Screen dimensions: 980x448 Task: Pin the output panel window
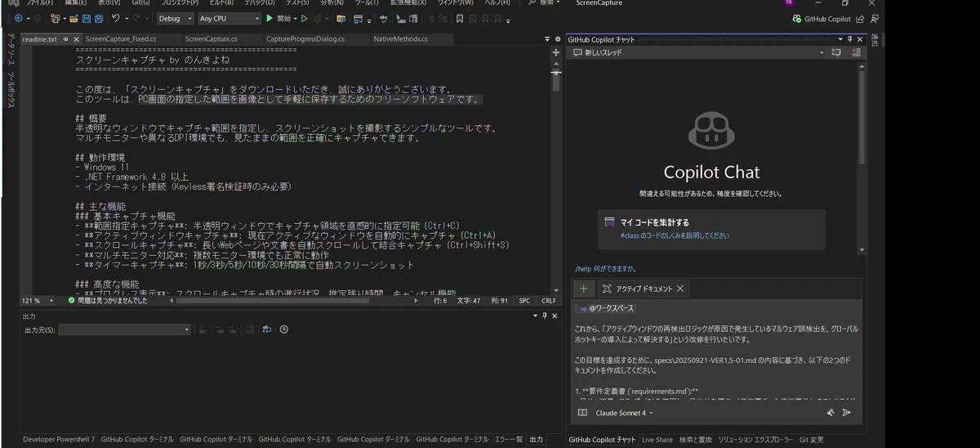click(546, 316)
